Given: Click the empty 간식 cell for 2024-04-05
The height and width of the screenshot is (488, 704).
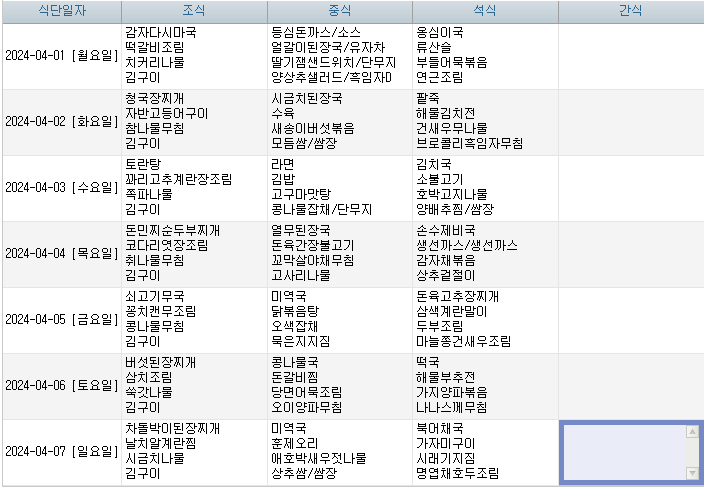Looking at the screenshot, I should 630,320.
